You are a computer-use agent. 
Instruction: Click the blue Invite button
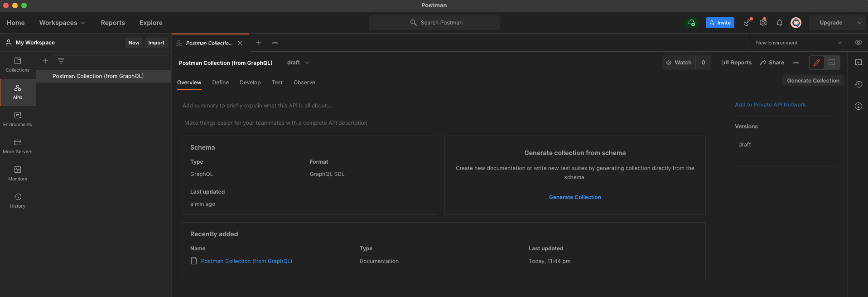[x=720, y=23]
